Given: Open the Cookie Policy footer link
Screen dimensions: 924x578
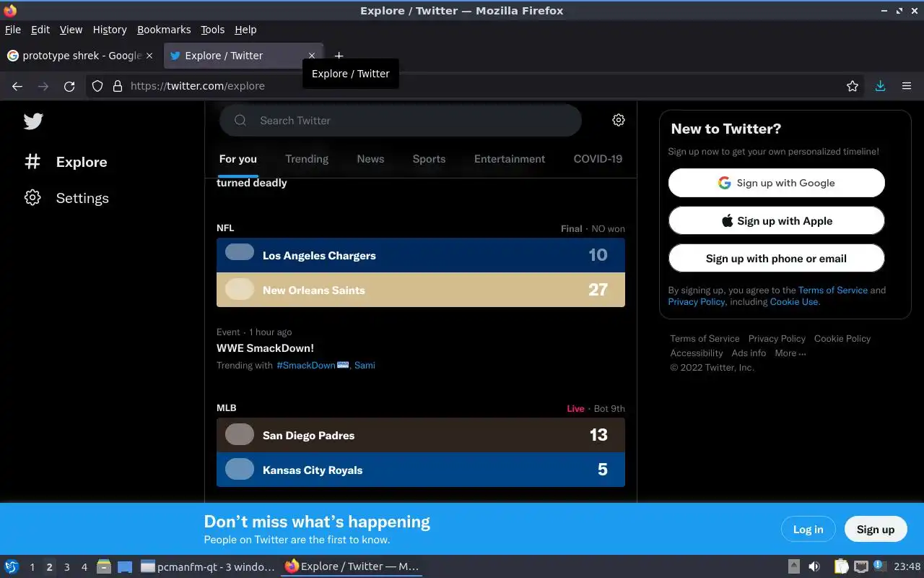Looking at the screenshot, I should [x=842, y=338].
